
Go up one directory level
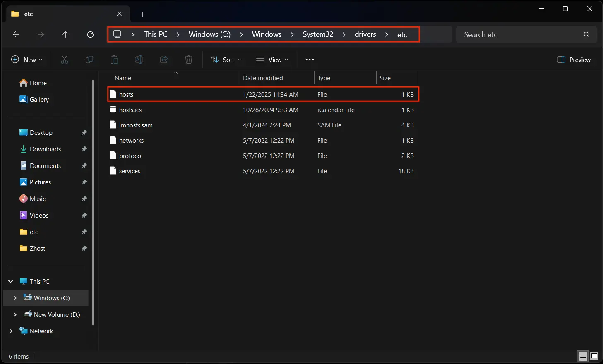pos(65,34)
